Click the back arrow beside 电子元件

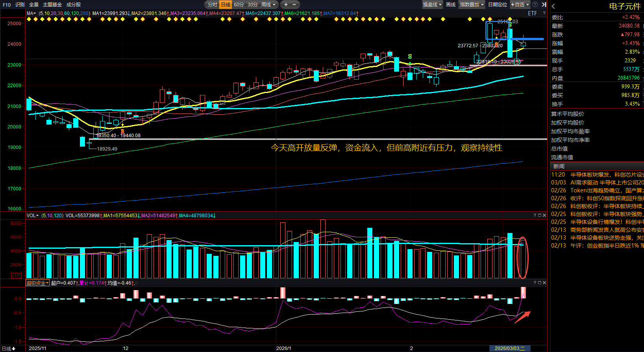[553, 6]
